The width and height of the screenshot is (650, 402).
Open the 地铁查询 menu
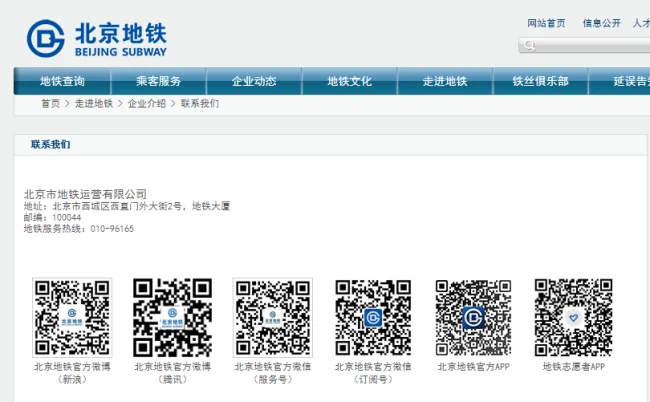pos(62,81)
